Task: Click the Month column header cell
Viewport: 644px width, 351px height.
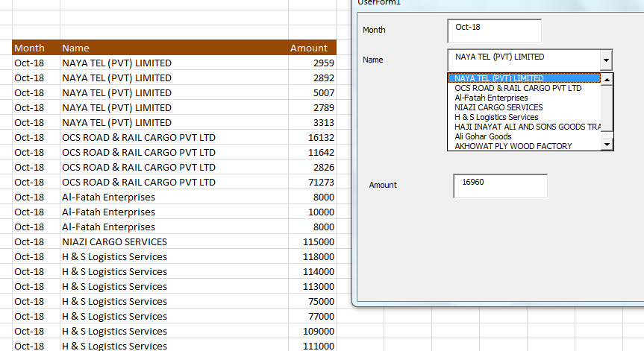Action: tap(36, 48)
